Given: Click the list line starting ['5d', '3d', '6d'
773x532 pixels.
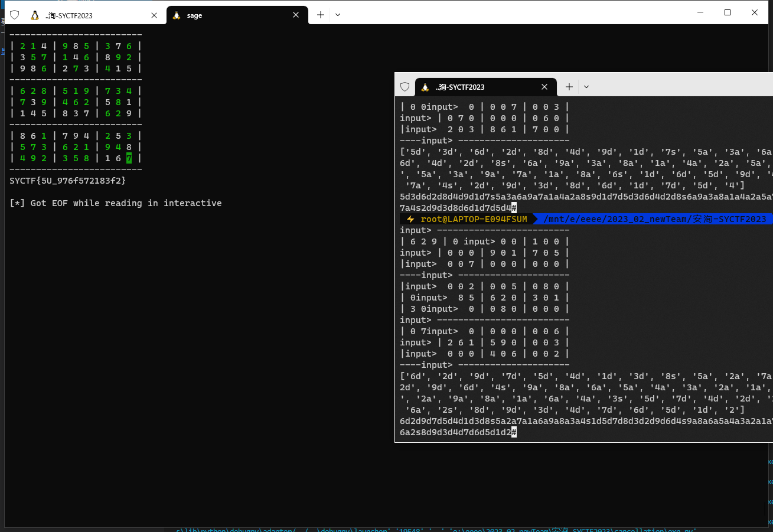Looking at the screenshot, I should 586,152.
